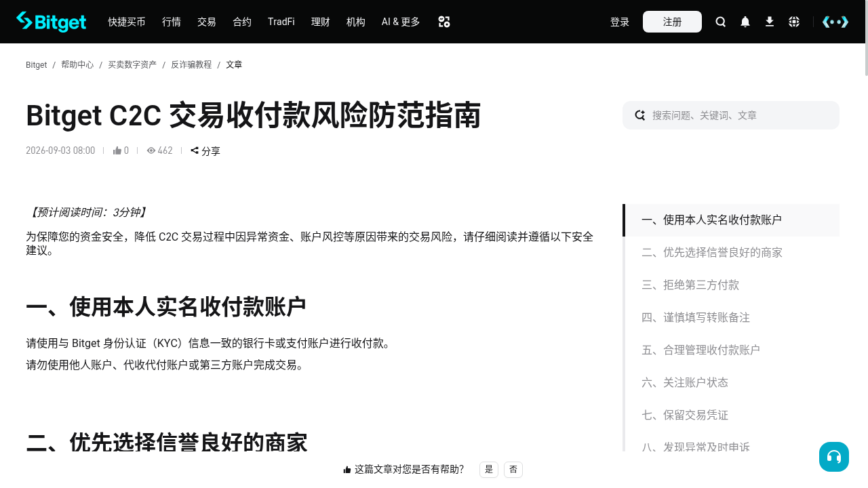Open 快捷买币 menu

tap(127, 22)
